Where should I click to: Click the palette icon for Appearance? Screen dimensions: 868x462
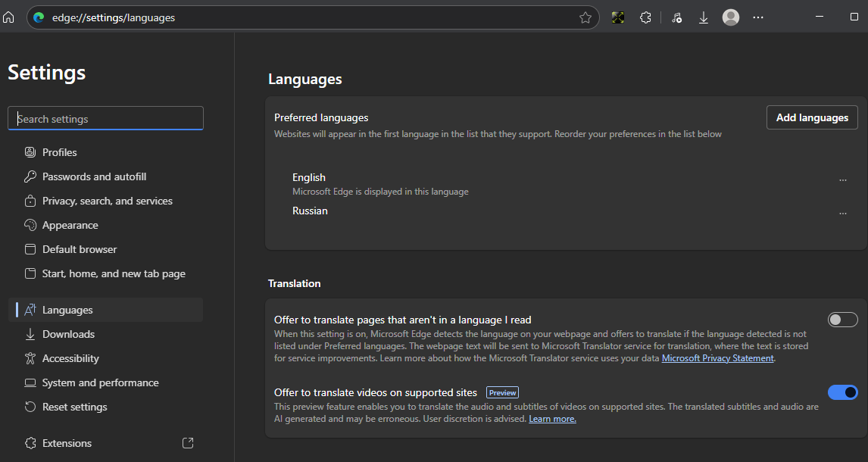click(x=30, y=225)
